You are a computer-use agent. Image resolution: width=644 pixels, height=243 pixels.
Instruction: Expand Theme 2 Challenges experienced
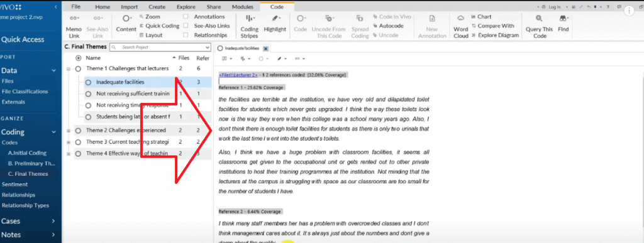(69, 131)
